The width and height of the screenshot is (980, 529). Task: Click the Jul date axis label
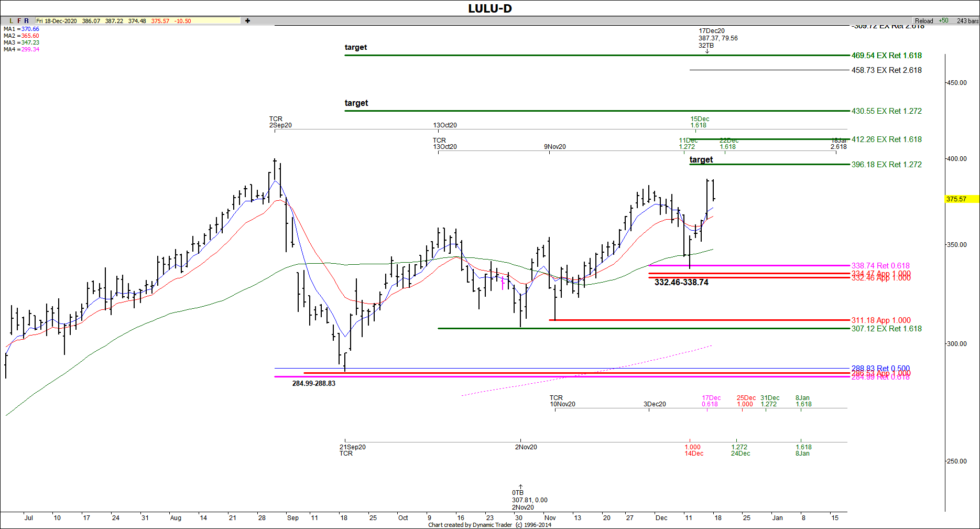(29, 518)
